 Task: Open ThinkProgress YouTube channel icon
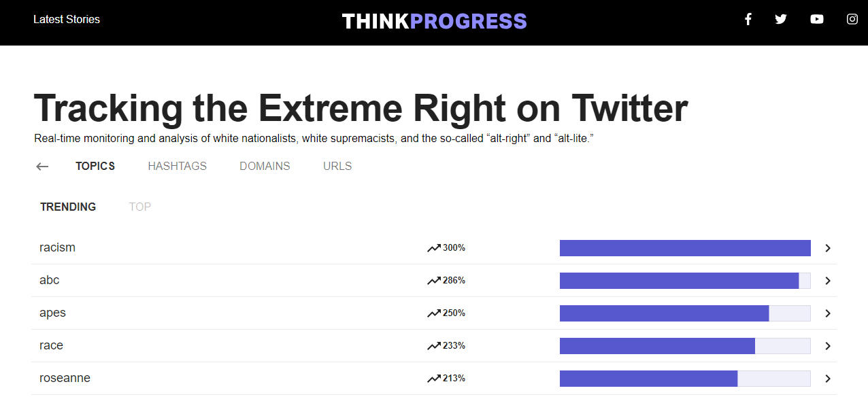pos(817,19)
